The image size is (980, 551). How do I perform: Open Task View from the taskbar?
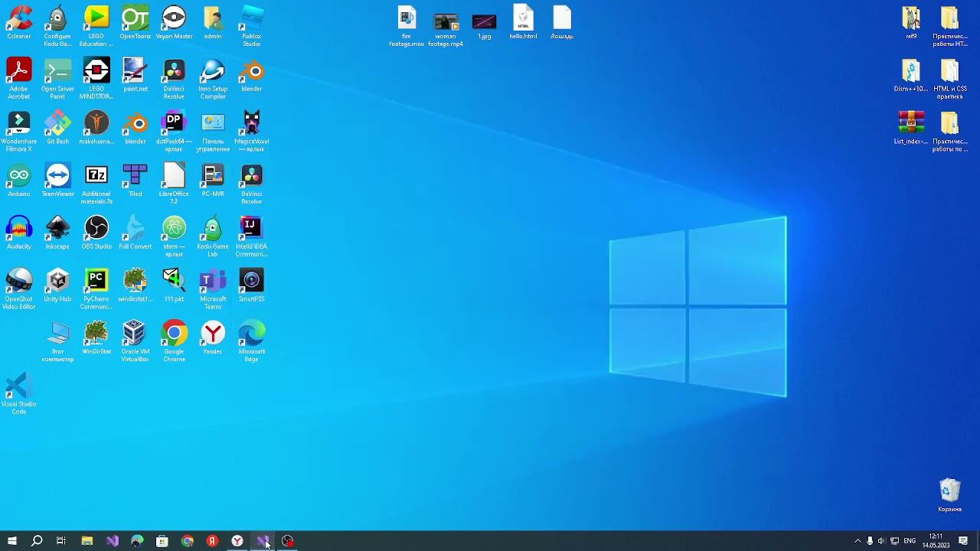tap(61, 541)
